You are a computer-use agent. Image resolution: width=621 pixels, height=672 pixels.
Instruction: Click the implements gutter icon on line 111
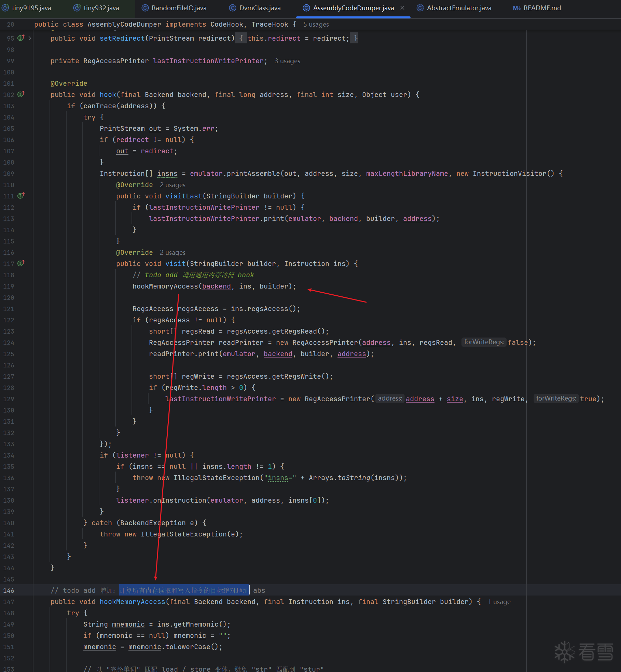pyautogui.click(x=21, y=196)
